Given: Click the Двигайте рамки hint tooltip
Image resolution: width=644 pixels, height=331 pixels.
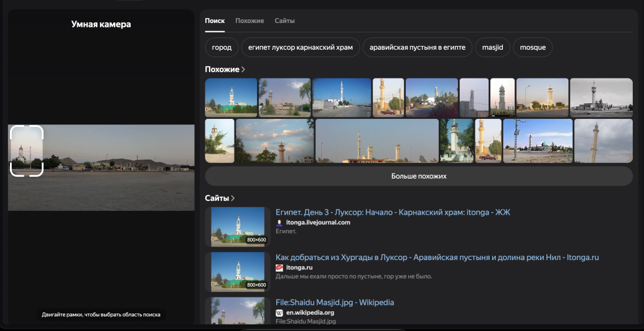Looking at the screenshot, I should (x=101, y=315).
